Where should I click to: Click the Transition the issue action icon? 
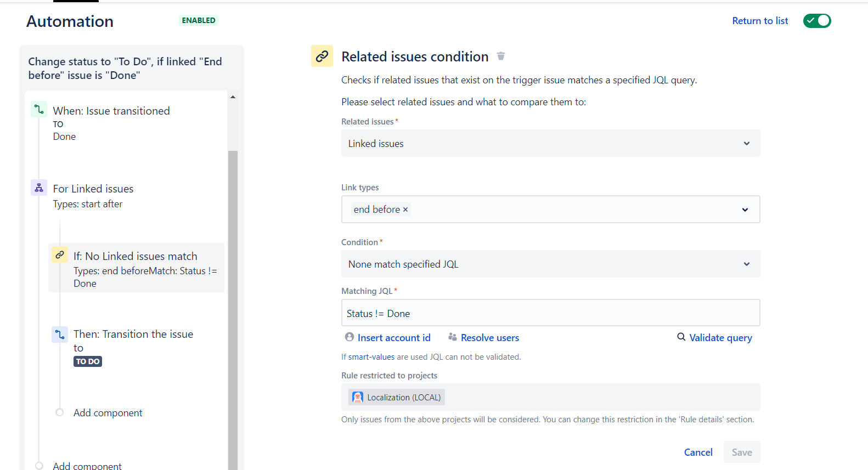coord(60,334)
